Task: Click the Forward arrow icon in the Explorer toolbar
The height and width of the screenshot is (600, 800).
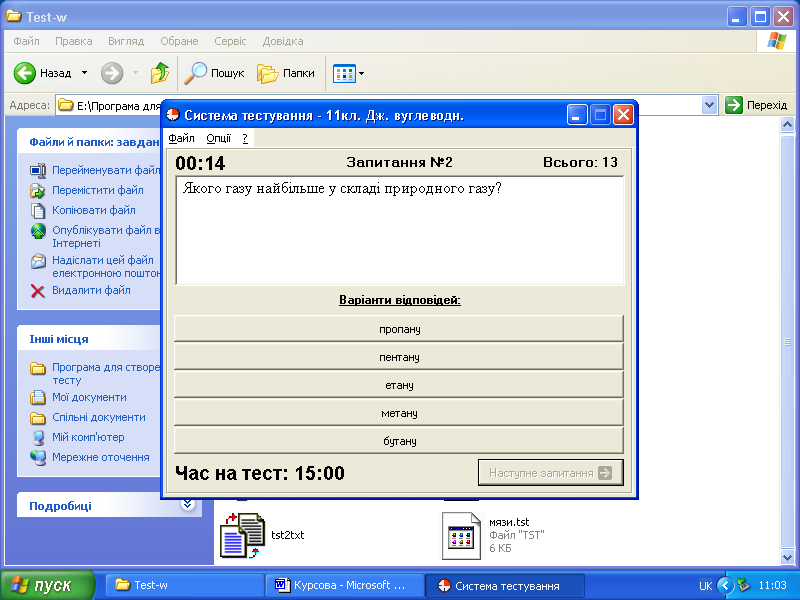Action: [112, 73]
